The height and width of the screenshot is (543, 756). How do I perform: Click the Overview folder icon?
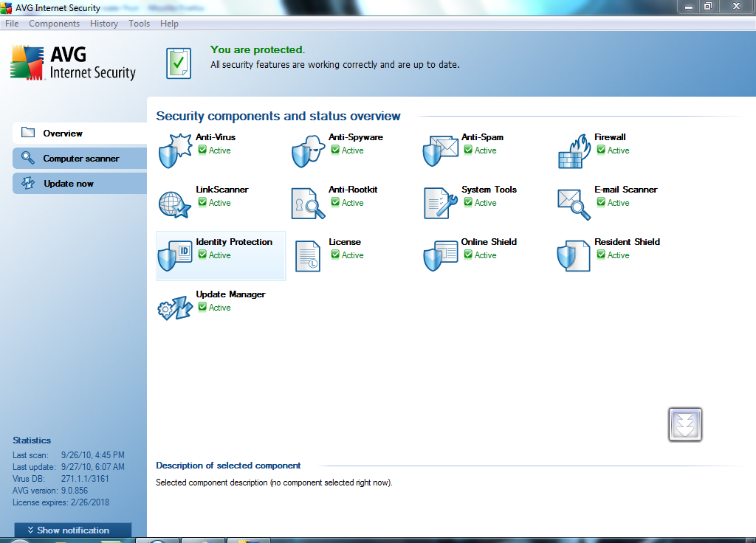coord(28,133)
